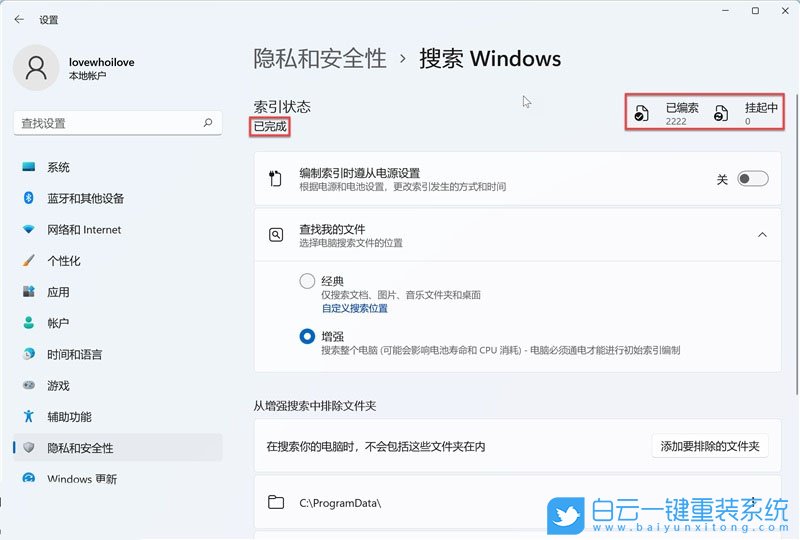Click the 已完成 index status text
The image size is (800, 540).
(270, 126)
